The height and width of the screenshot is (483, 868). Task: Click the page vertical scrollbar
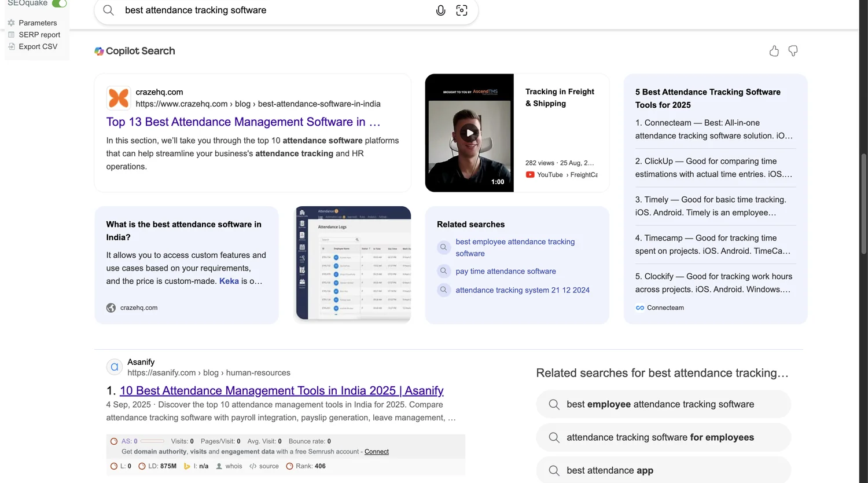coord(863,204)
